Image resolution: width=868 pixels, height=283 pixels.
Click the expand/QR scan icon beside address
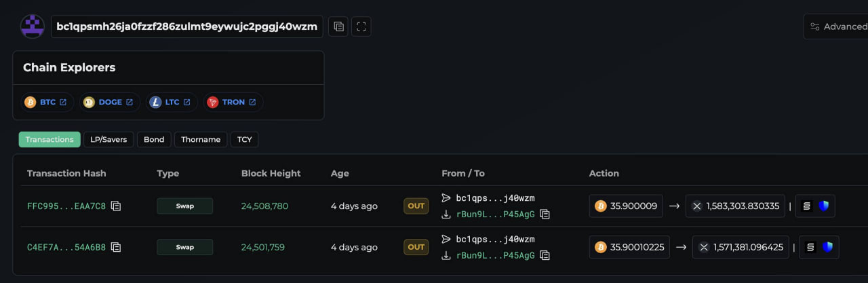(361, 26)
